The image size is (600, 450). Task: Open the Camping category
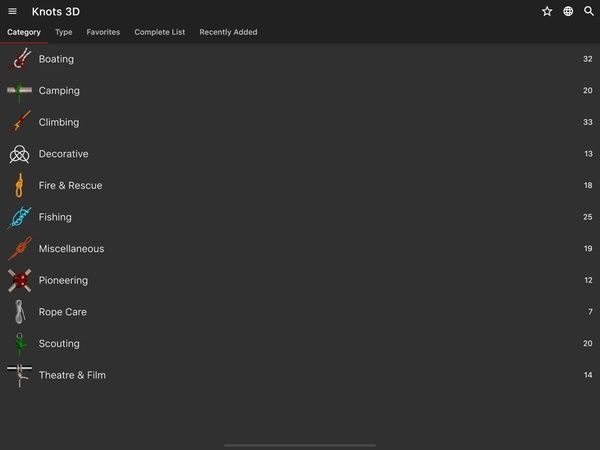coord(300,91)
